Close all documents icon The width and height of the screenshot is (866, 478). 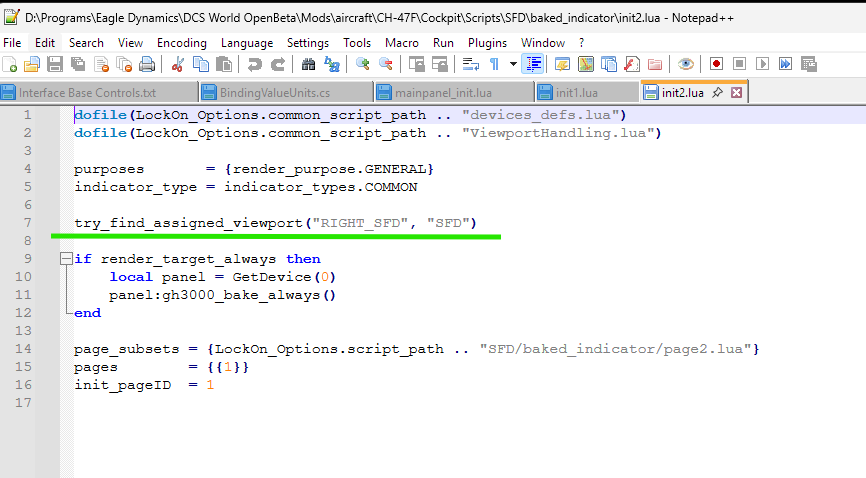(124, 64)
